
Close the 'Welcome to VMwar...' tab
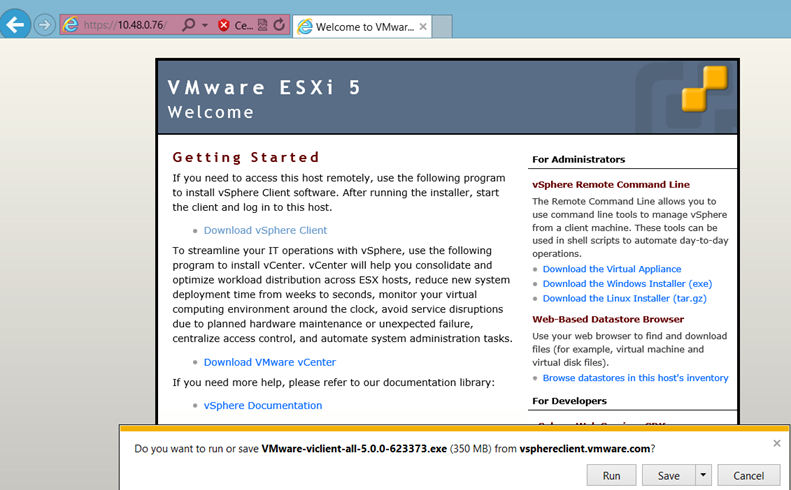coord(423,26)
